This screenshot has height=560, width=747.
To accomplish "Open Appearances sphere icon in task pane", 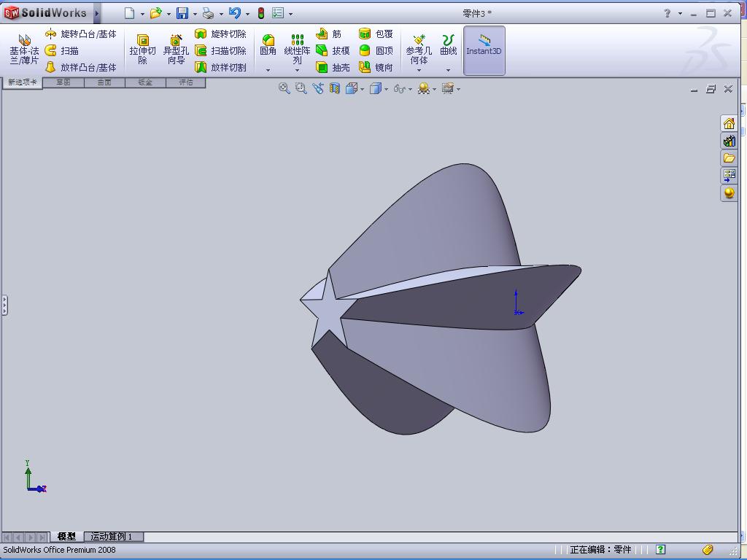I will (729, 192).
